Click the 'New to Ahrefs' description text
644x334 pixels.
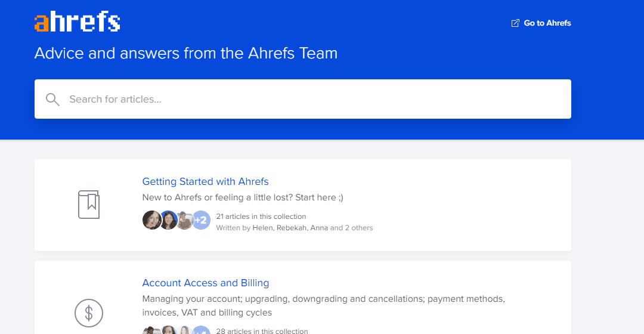[x=242, y=197]
